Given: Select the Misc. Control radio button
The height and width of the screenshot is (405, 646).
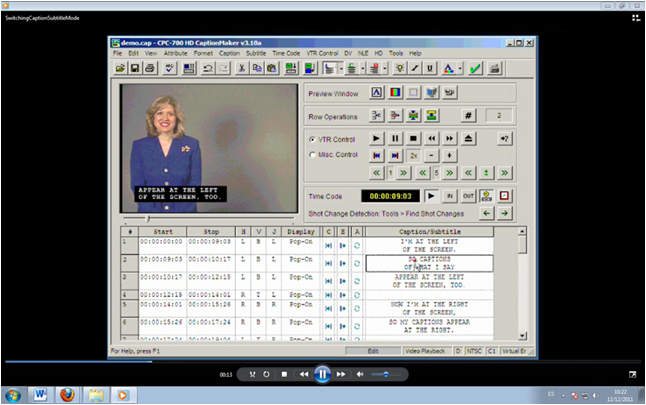Looking at the screenshot, I should pos(312,155).
